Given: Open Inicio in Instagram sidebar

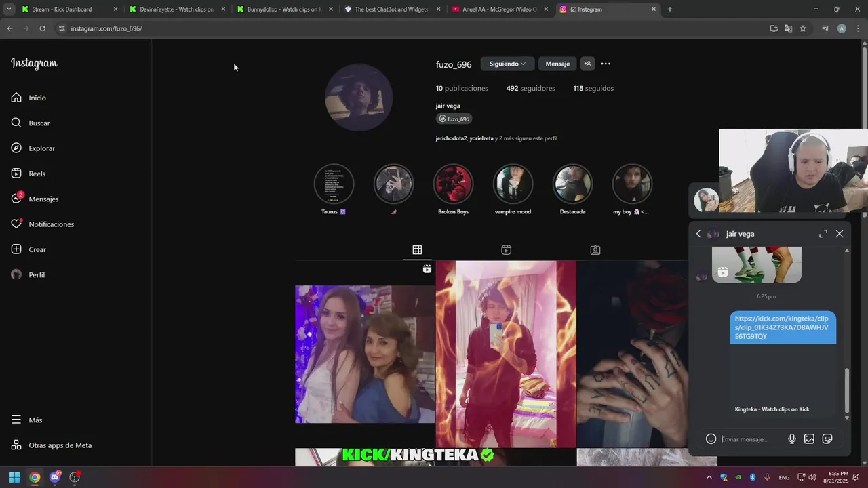Looking at the screenshot, I should [x=28, y=98].
